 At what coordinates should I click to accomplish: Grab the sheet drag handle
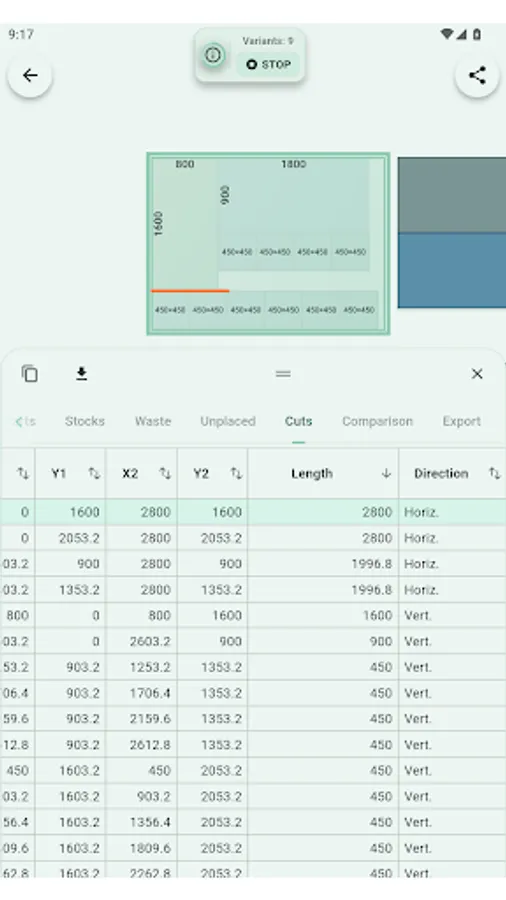283,374
